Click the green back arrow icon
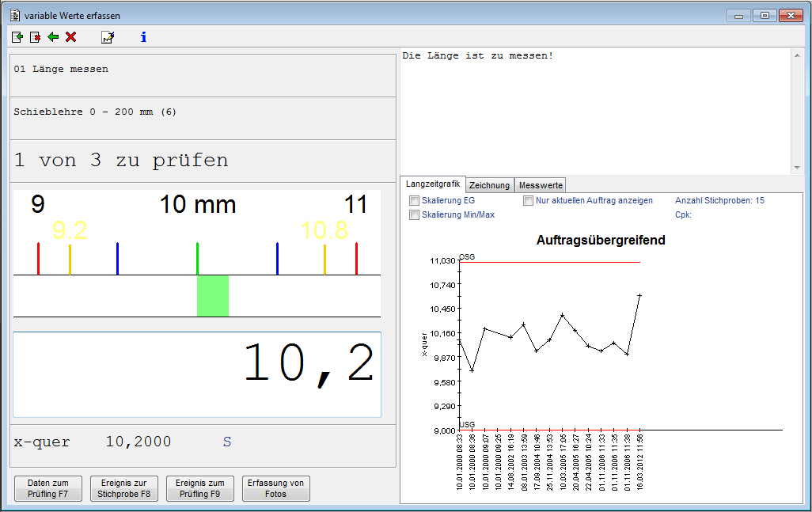 point(53,37)
